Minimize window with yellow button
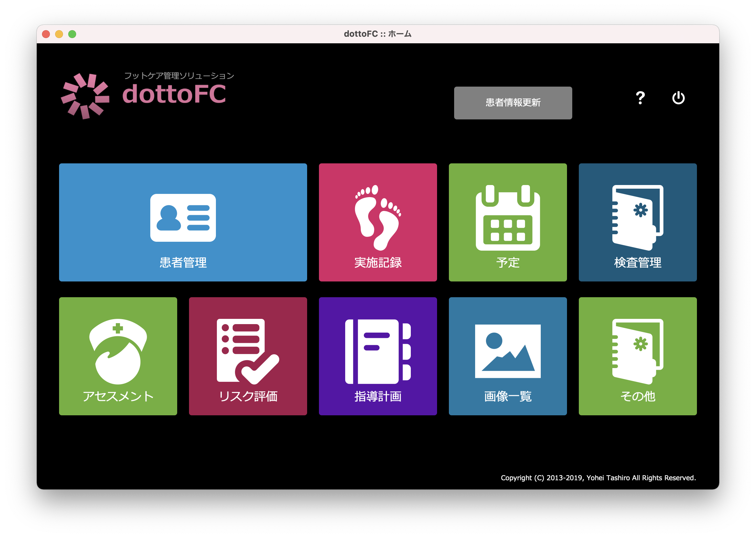This screenshot has width=756, height=538. click(x=59, y=34)
